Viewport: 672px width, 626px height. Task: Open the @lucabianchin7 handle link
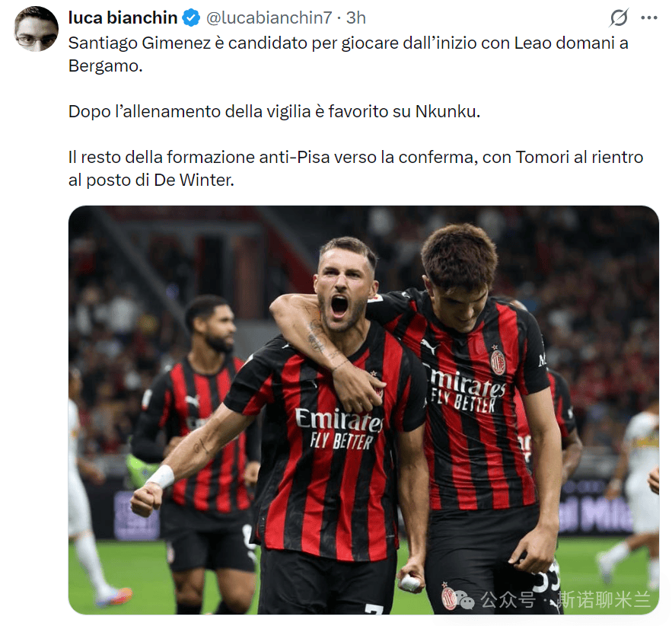pos(269,18)
